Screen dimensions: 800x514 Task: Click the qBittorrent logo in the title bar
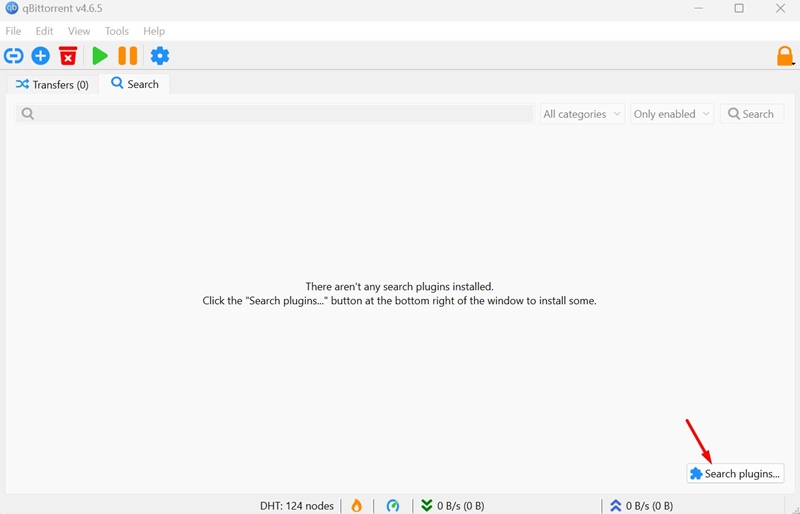(x=11, y=8)
